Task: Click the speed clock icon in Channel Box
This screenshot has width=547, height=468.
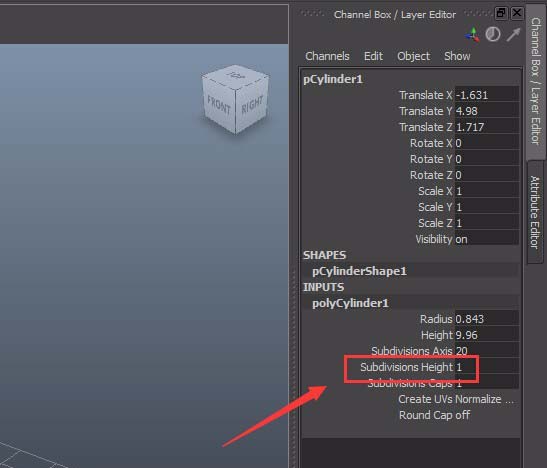Action: [x=493, y=35]
